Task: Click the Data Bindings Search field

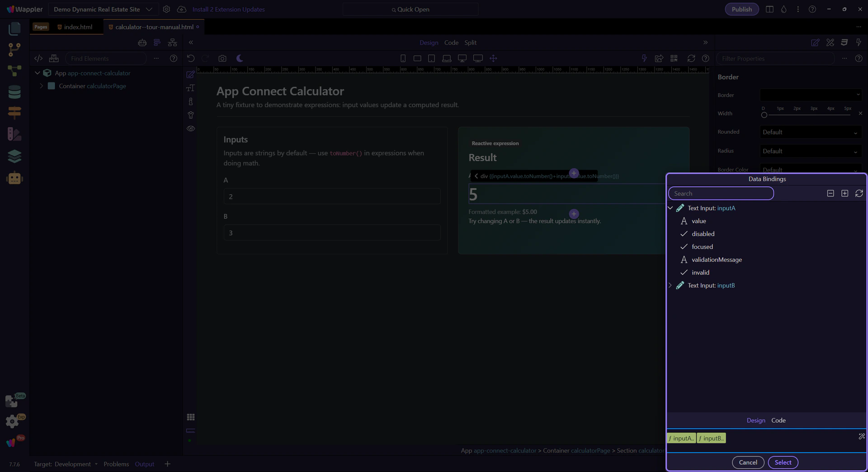Action: [x=721, y=194]
